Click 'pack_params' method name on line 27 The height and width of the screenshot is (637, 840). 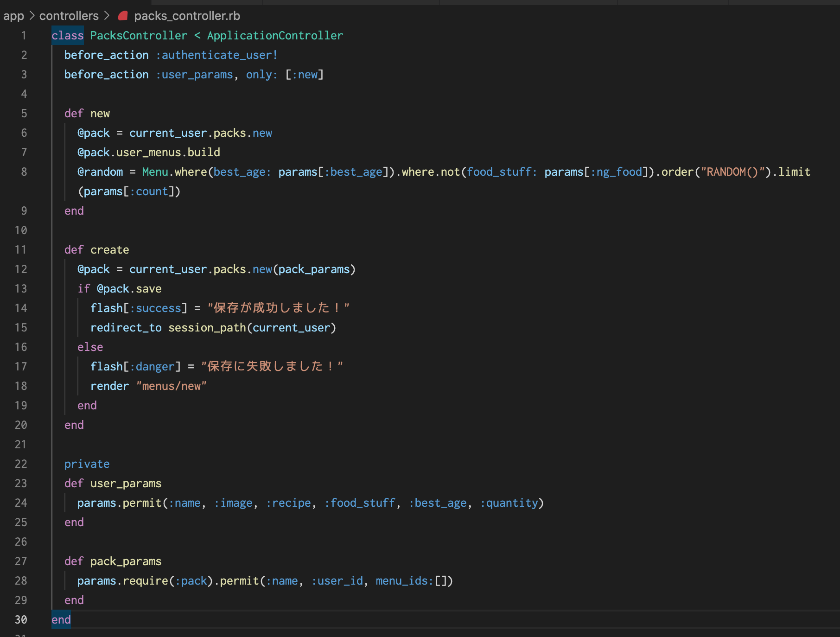click(126, 561)
